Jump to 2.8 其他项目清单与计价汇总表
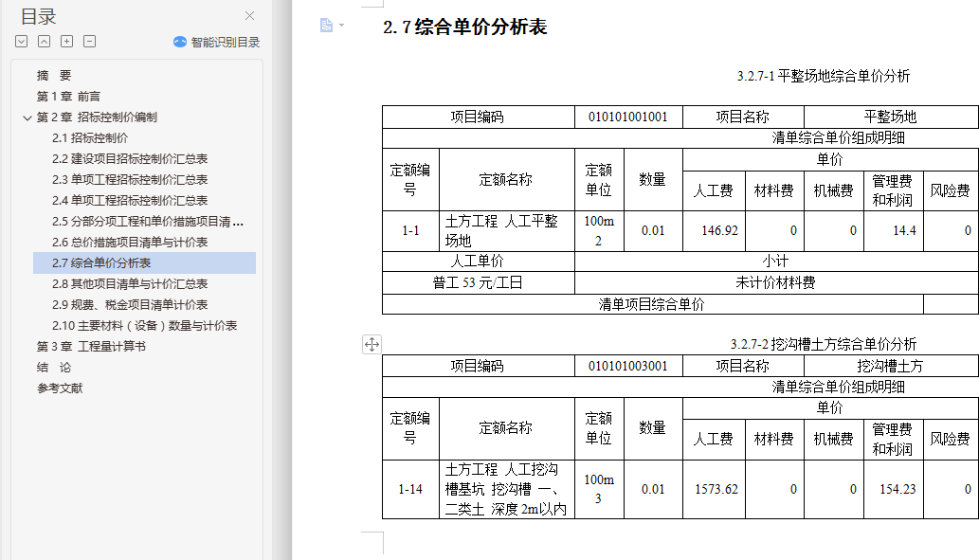The height and width of the screenshot is (560, 979). pyautogui.click(x=130, y=284)
